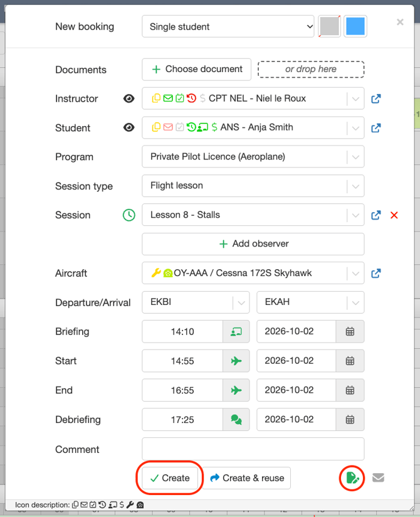Click Private Pilot Licence (Aeroplane) text
420x517 pixels.
tap(218, 157)
